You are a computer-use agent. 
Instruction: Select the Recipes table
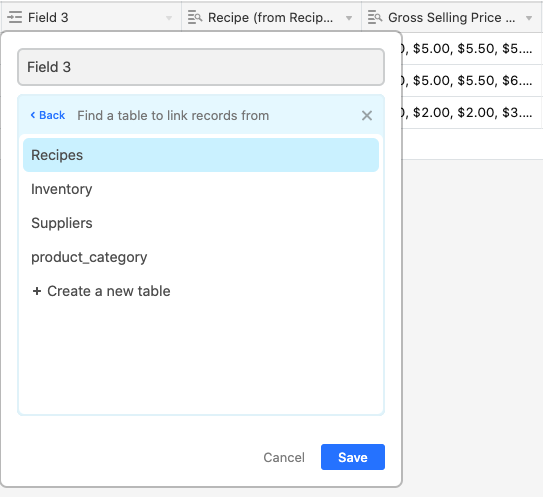pyautogui.click(x=201, y=155)
